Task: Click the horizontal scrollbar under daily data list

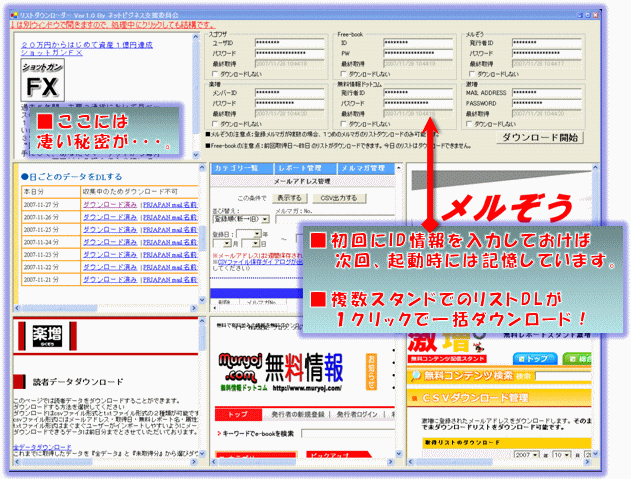Action: click(x=105, y=308)
